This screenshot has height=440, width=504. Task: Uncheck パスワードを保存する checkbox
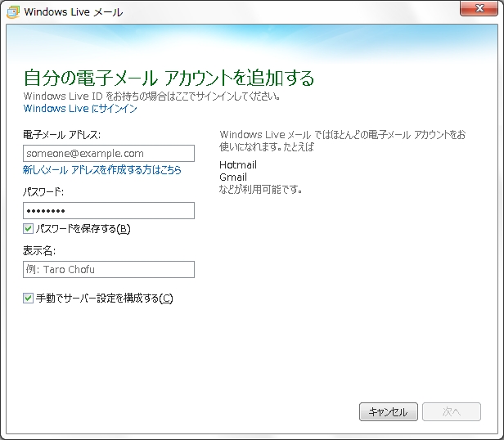pyautogui.click(x=28, y=229)
